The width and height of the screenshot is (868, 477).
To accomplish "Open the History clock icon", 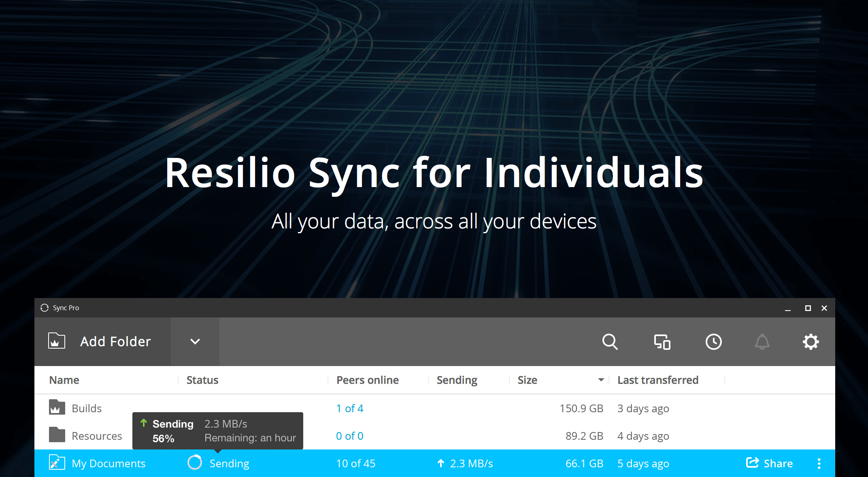I will click(713, 342).
